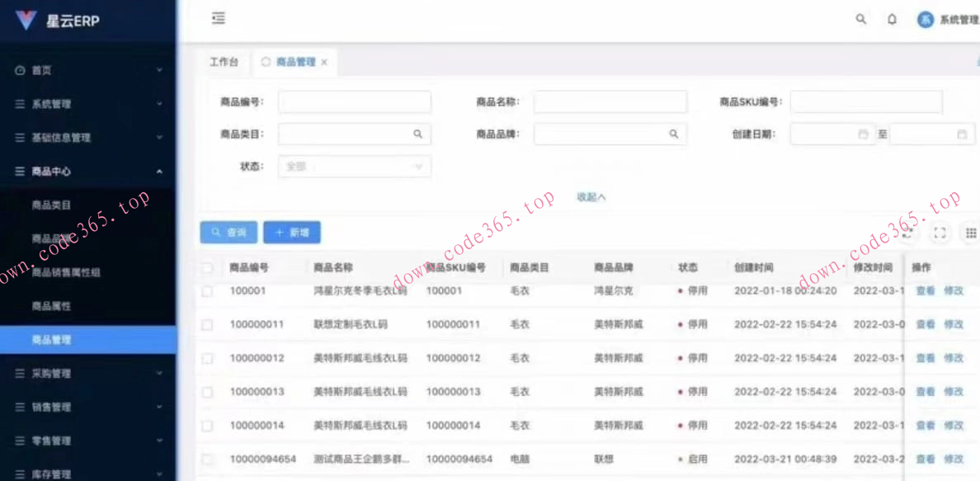Open the column settings grid icon

tap(971, 233)
